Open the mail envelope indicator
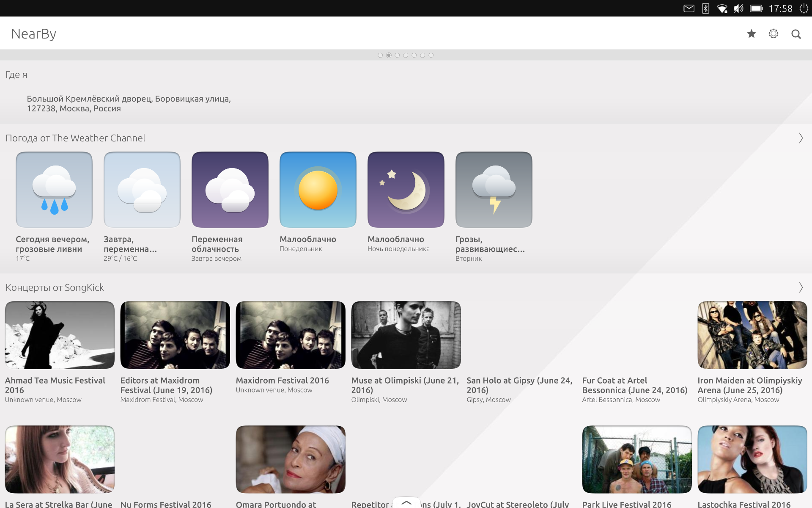 click(689, 8)
